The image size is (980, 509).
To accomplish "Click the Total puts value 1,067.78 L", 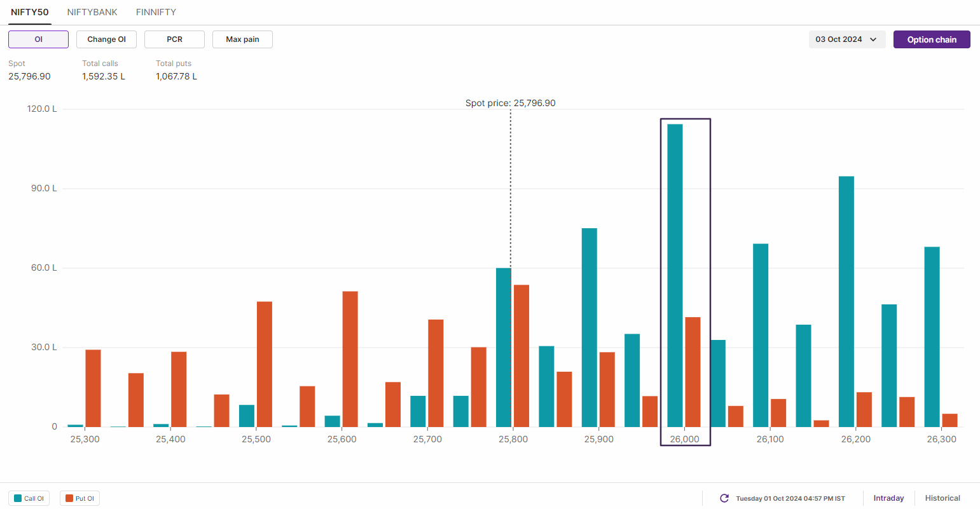I will (x=176, y=76).
